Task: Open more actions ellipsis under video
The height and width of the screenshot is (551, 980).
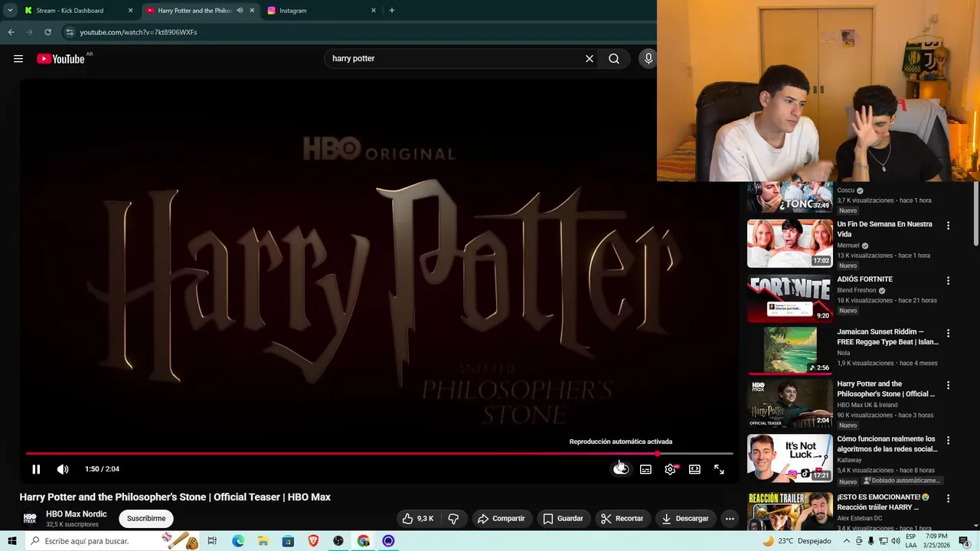Action: tap(730, 519)
